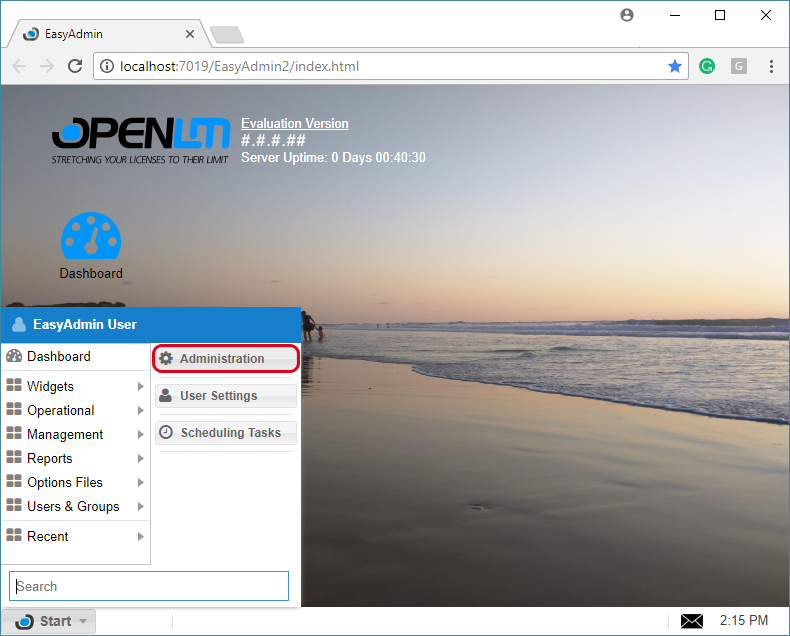This screenshot has height=636, width=790.
Task: Open the Dashboard desktop gauge icon
Action: [x=91, y=237]
